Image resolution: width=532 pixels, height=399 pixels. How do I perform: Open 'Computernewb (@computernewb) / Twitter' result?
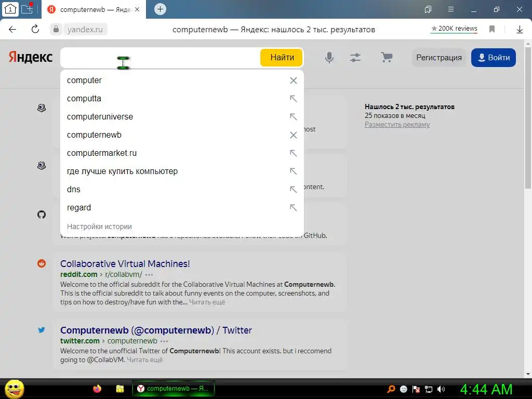pyautogui.click(x=156, y=330)
